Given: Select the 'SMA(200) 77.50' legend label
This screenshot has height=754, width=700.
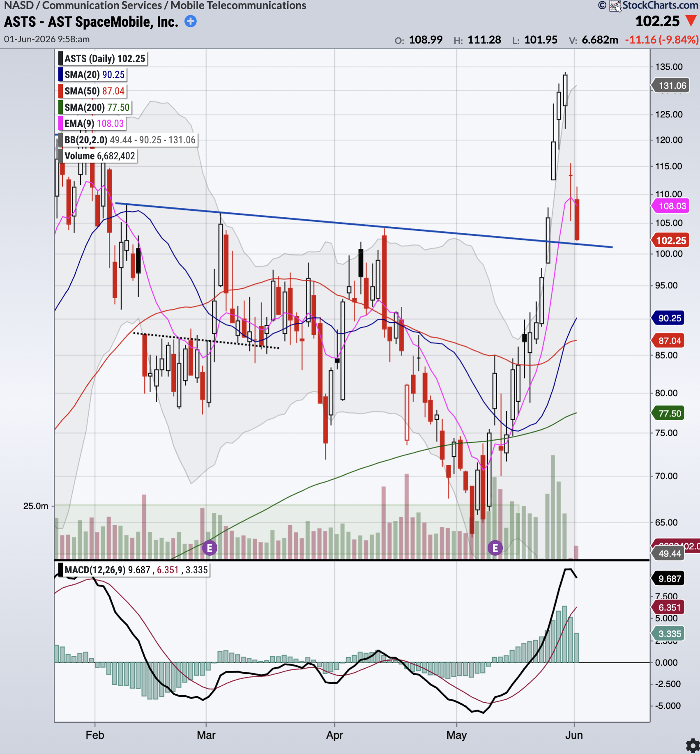Looking at the screenshot, I should tap(97, 108).
